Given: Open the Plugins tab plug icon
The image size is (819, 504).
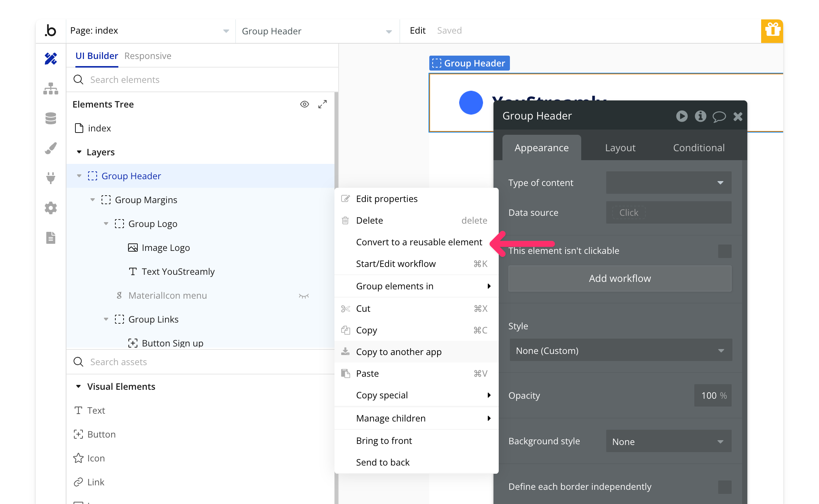Looking at the screenshot, I should [x=51, y=178].
